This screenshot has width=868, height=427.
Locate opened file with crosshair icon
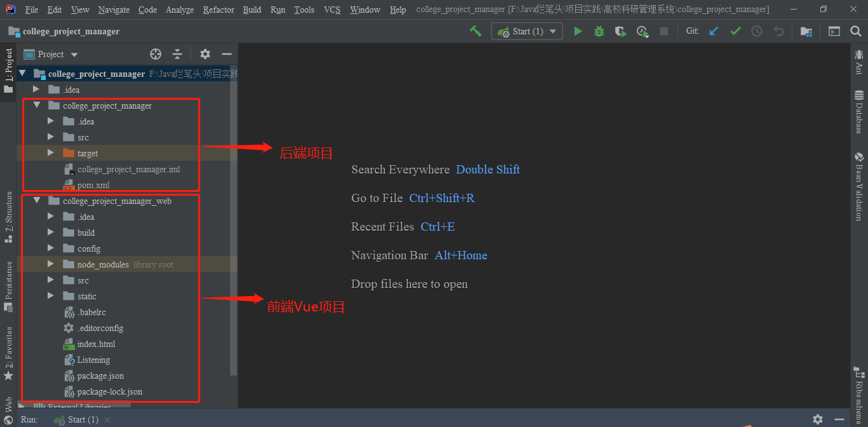[156, 54]
